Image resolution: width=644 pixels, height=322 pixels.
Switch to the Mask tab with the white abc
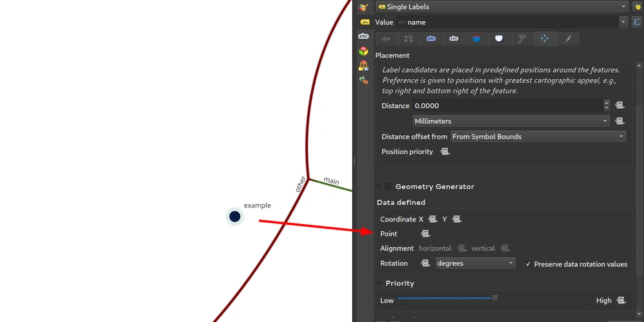(454, 39)
